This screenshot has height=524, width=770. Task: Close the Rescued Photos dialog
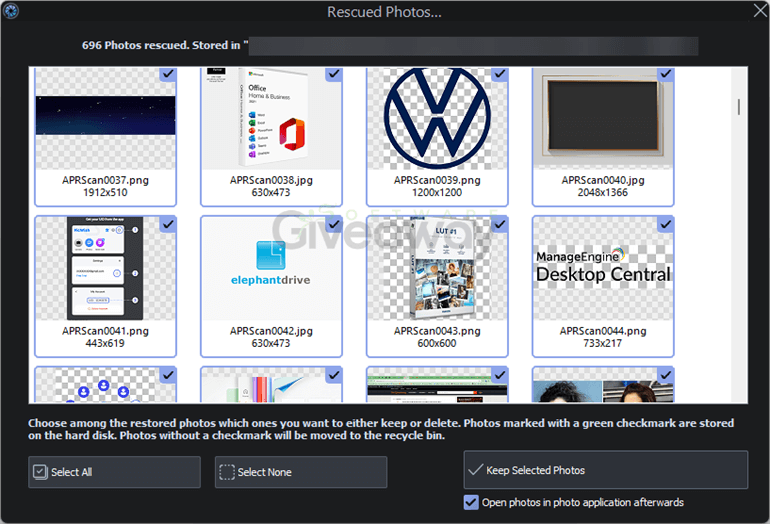[x=760, y=10]
